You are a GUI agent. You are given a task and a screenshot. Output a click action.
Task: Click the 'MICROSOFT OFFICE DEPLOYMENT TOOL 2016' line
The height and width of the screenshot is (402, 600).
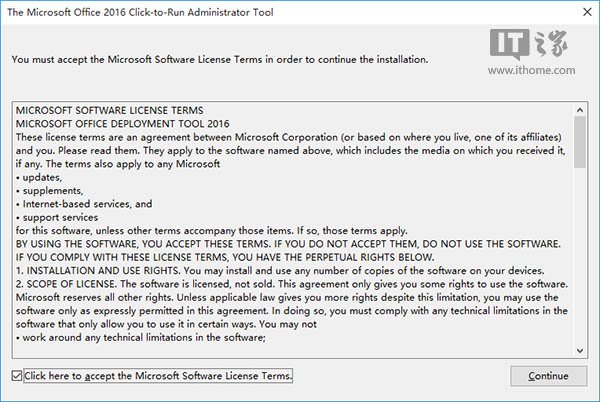tap(122, 124)
